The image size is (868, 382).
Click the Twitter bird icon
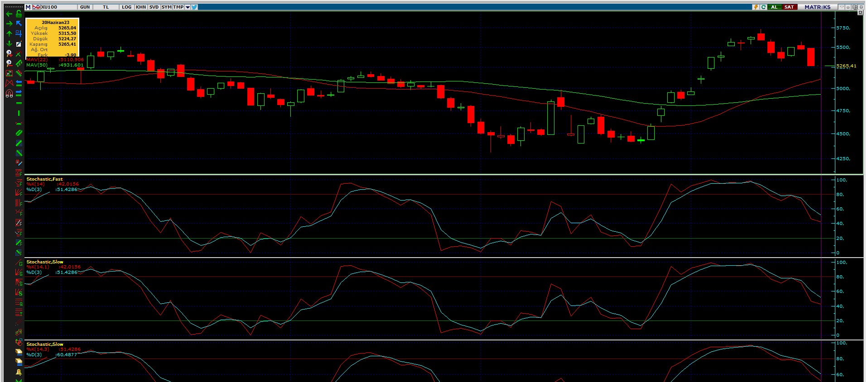coord(194,7)
